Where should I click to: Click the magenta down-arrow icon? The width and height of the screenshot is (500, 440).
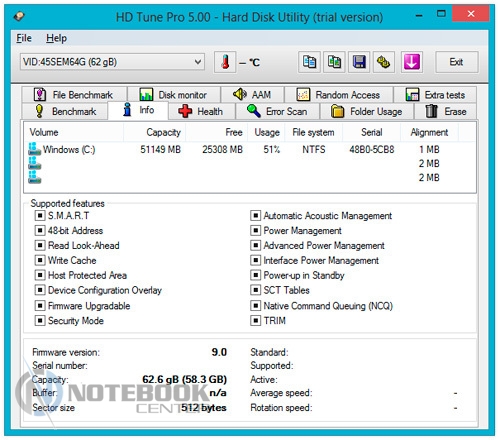pos(412,62)
